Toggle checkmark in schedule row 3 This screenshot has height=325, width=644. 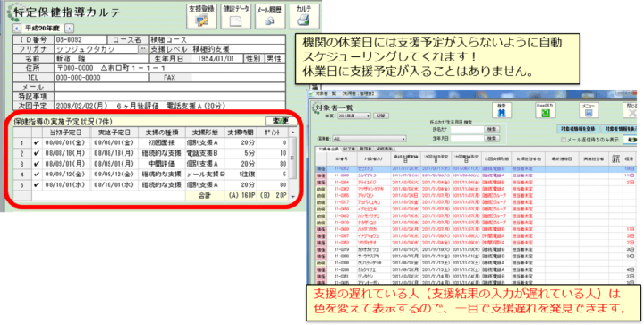[37, 164]
